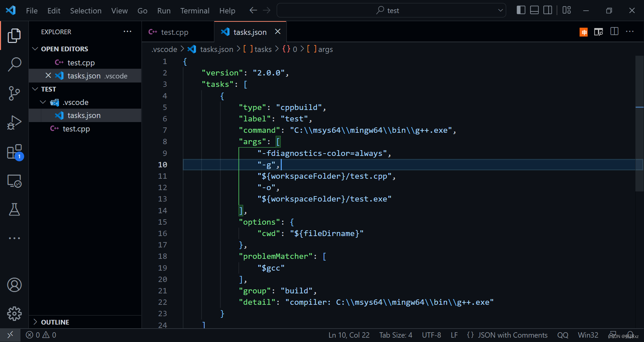Viewport: 644px width, 342px height.
Task: Customize layout icon in title bar
Action: tap(567, 10)
